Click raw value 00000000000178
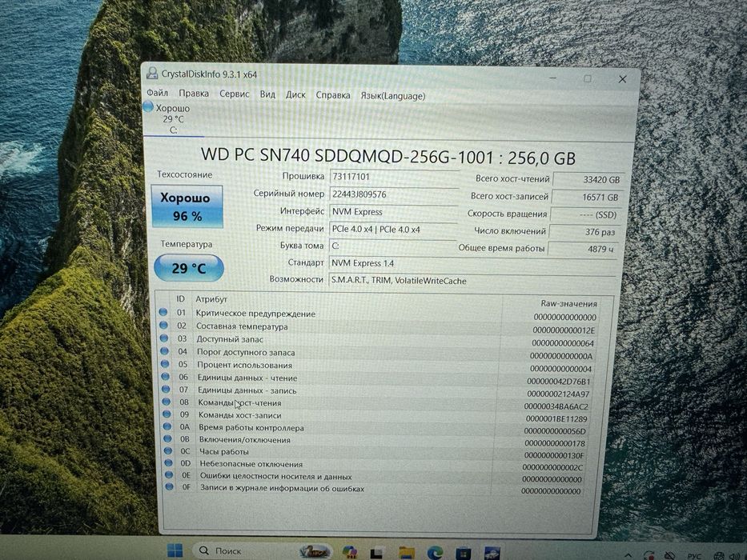The height and width of the screenshot is (560, 747). 555,443
